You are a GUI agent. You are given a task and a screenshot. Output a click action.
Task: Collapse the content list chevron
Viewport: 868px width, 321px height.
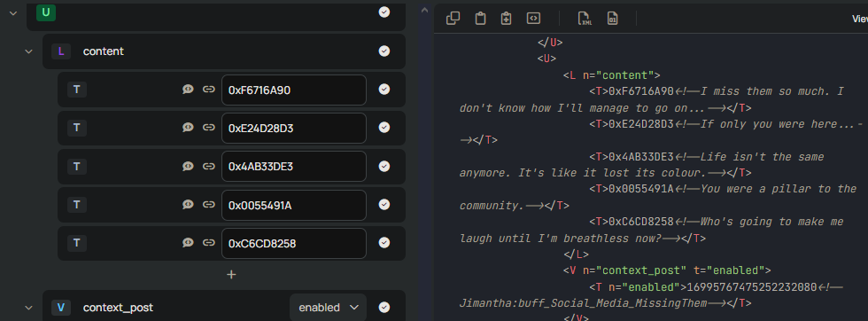28,51
